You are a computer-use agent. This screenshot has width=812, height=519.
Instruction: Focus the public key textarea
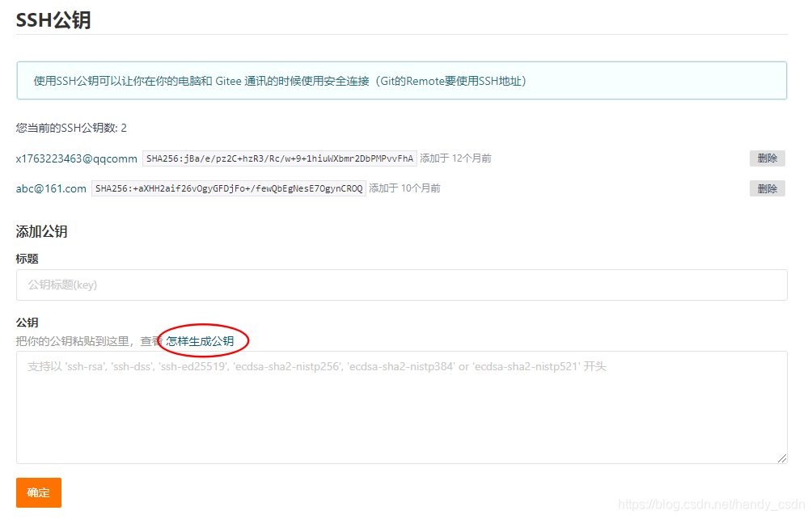point(402,407)
